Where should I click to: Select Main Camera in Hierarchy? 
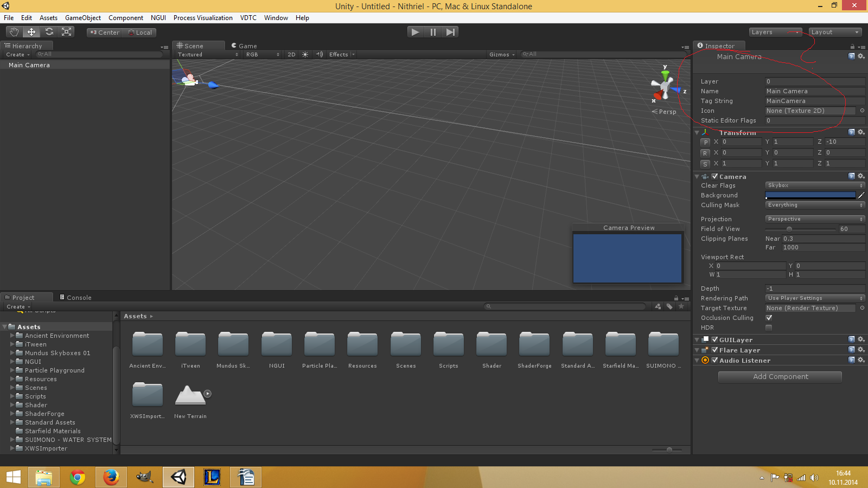pyautogui.click(x=85, y=65)
